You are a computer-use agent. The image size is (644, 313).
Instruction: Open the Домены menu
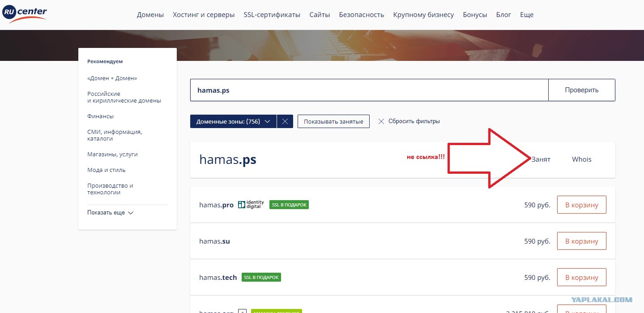tap(150, 15)
